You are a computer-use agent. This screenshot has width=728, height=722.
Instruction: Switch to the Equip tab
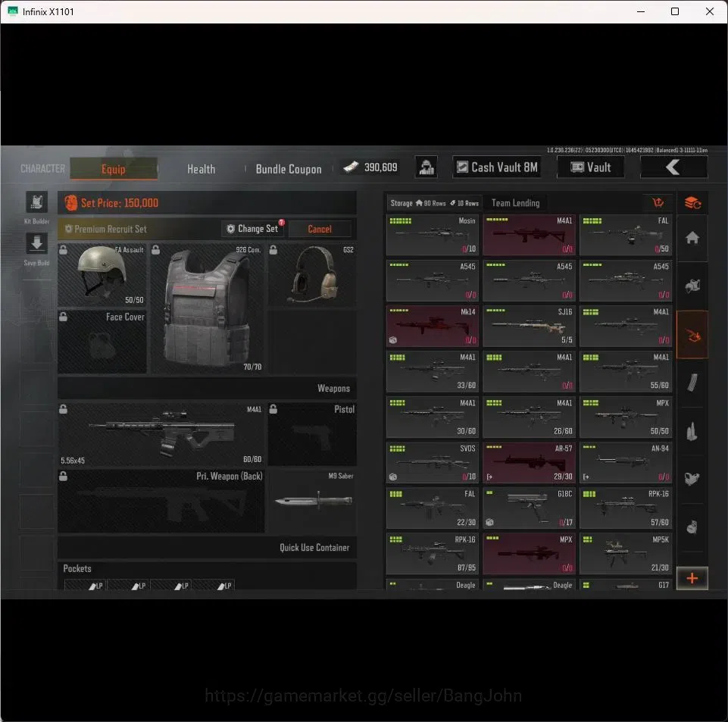point(114,168)
